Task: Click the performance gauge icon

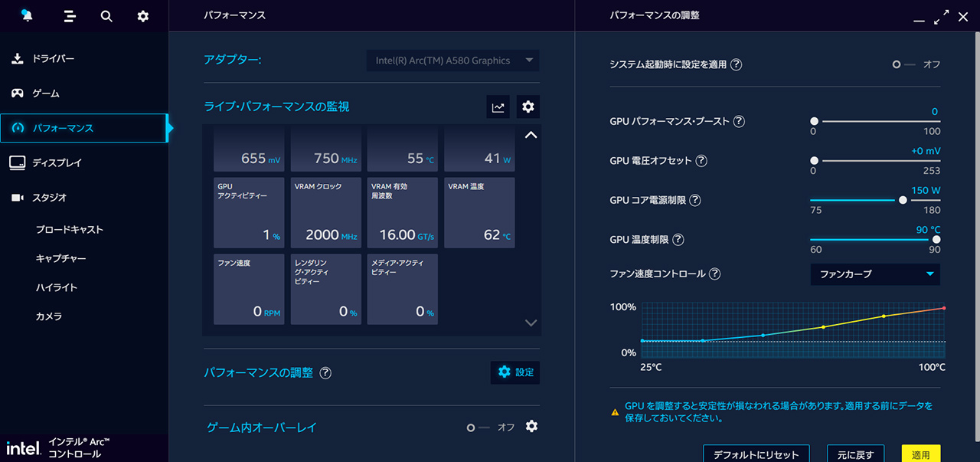Action: pos(18,128)
